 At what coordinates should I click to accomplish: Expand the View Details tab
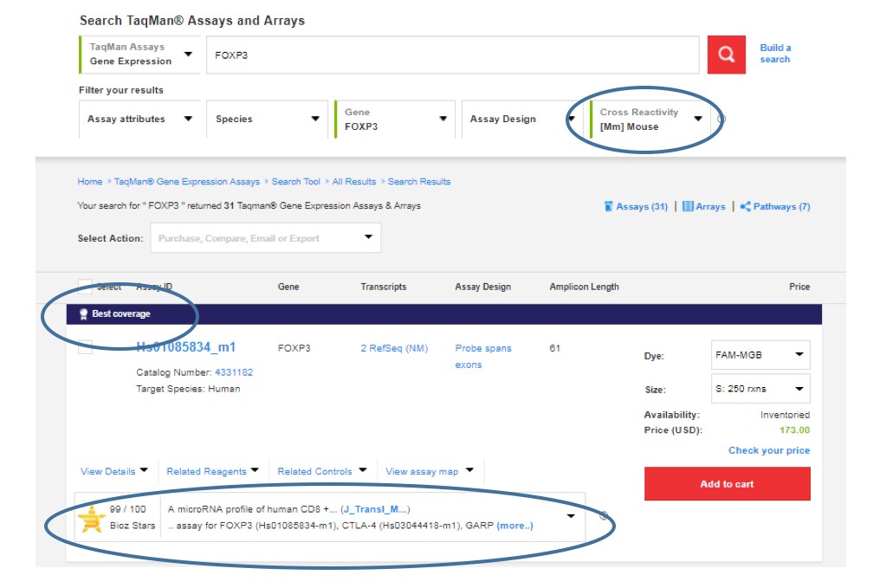(113, 472)
